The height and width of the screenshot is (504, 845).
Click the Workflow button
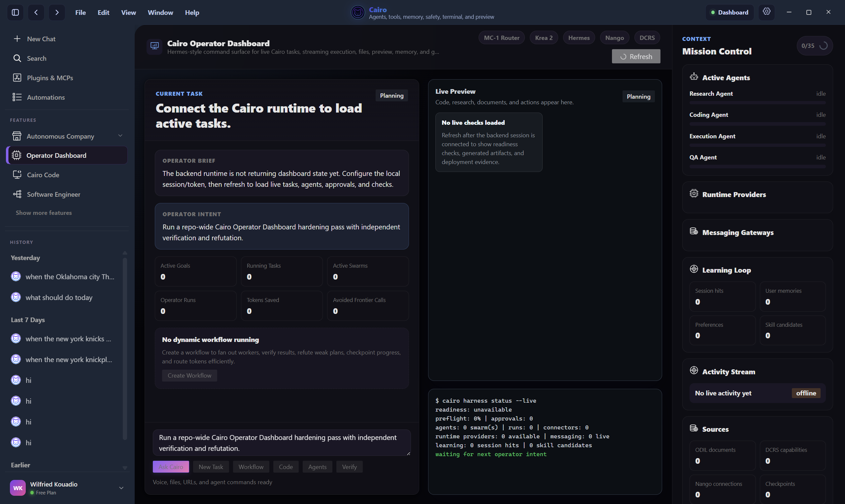click(x=251, y=467)
